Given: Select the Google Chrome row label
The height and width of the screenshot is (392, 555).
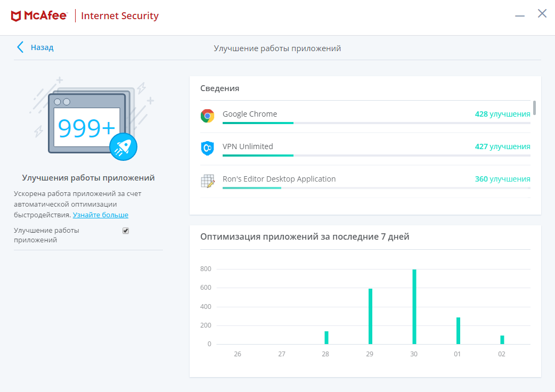Looking at the screenshot, I should [250, 114].
